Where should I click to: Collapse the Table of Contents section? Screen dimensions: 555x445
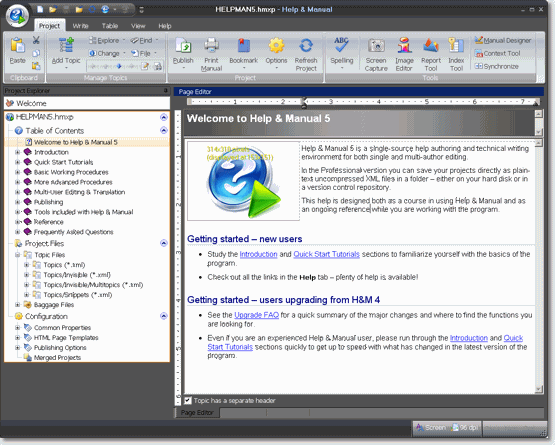[164, 130]
